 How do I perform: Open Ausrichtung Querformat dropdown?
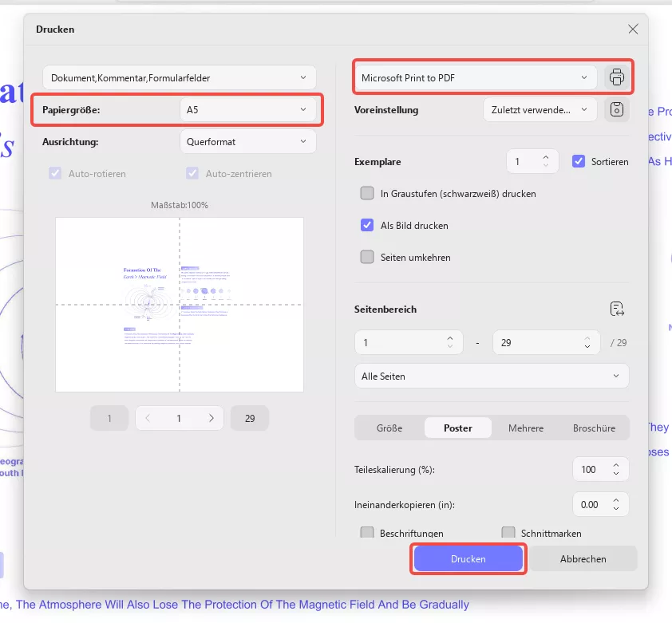pos(247,141)
